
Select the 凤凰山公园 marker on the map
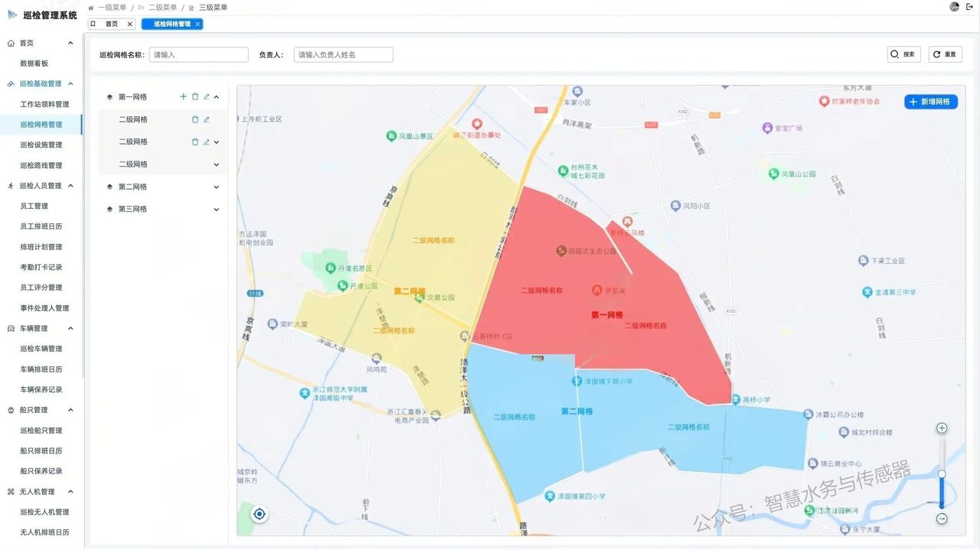[x=773, y=174]
